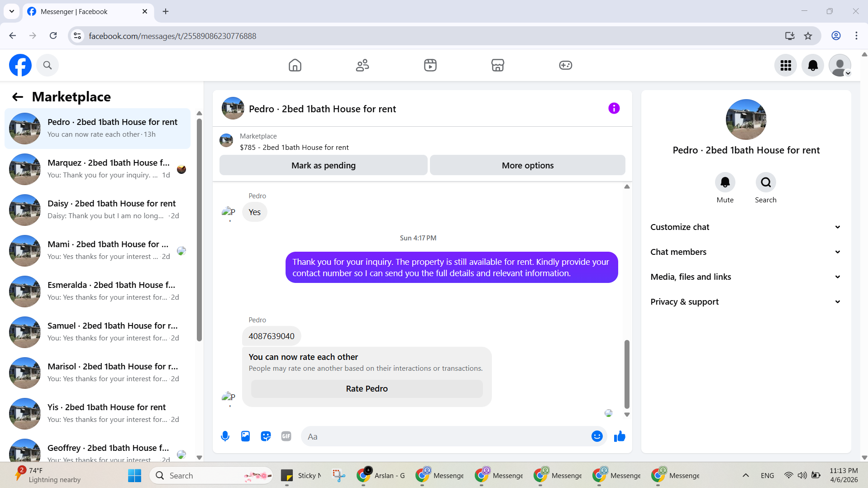Click the chat messages scrollbar thumb
This screenshot has height=488, width=868.
627,374
